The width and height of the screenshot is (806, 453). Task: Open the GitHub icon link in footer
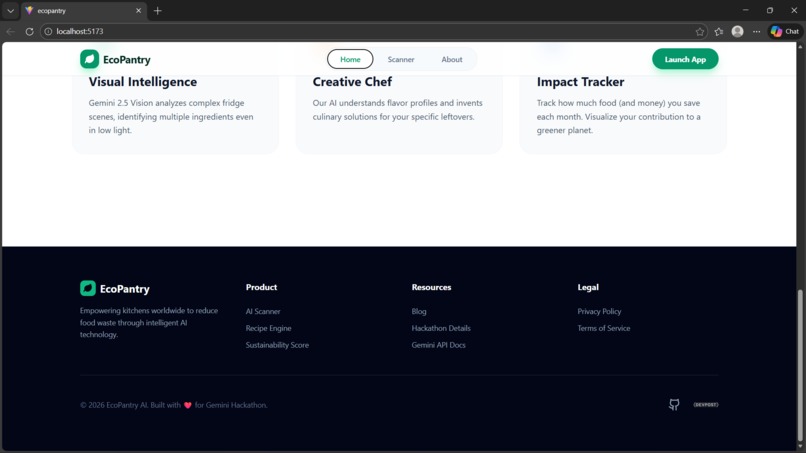pos(674,405)
